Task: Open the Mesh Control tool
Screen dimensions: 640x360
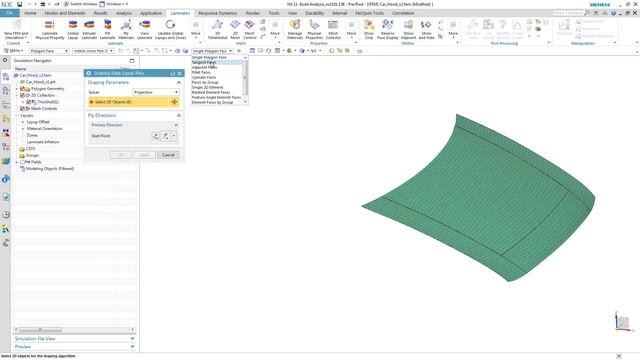Action: click(249, 30)
